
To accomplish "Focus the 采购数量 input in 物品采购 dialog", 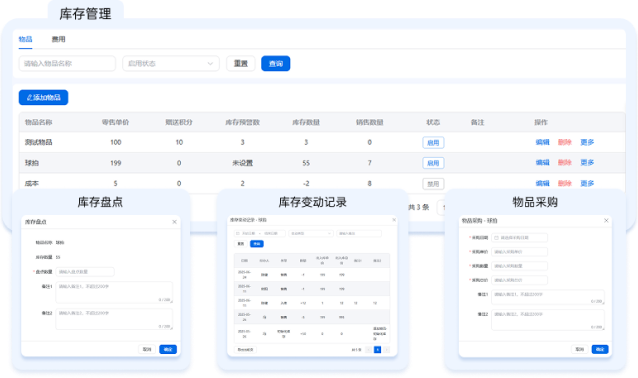I will (520, 266).
